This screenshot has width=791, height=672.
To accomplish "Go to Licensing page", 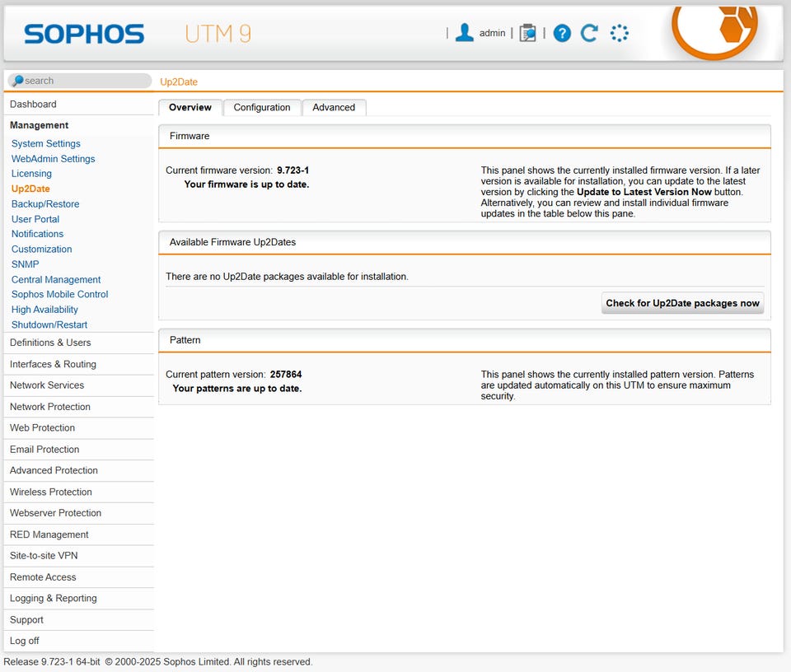I will click(x=31, y=174).
